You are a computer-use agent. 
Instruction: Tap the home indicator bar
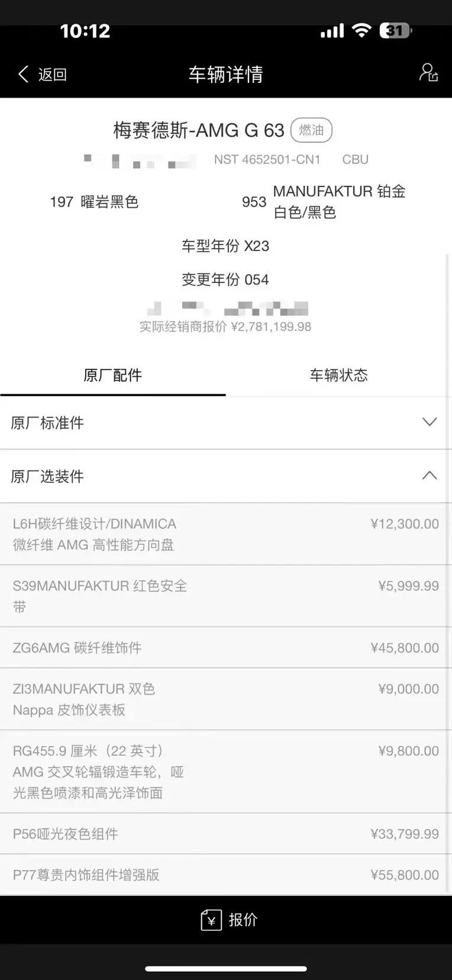point(226,969)
